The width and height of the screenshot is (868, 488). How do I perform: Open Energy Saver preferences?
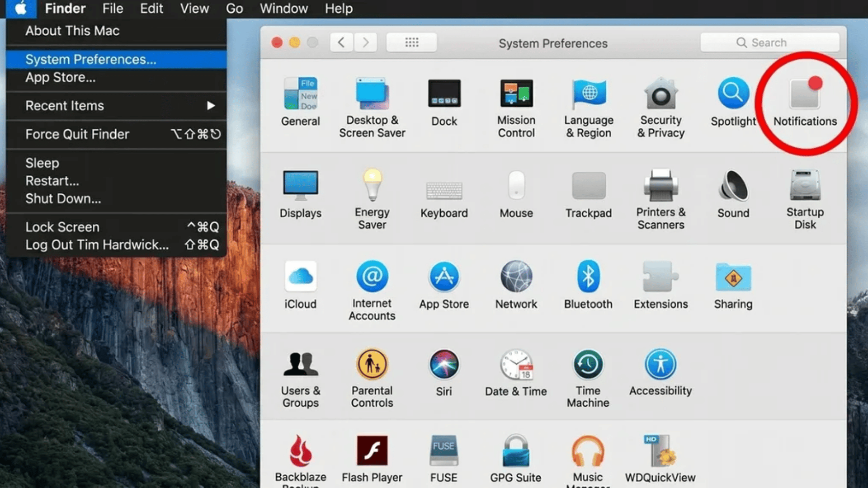pos(372,199)
